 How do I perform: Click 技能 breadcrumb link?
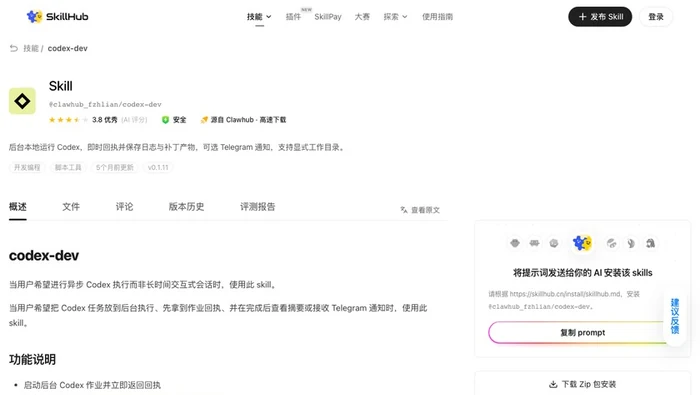pos(31,48)
